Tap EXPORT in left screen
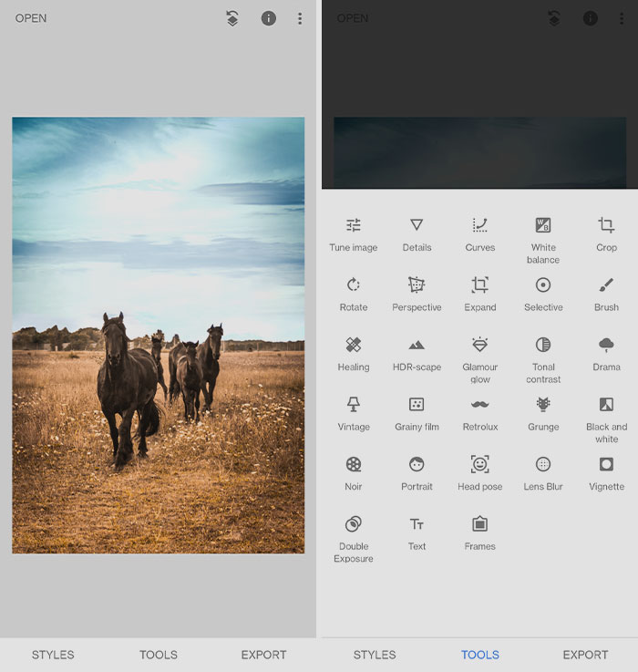 (263, 655)
